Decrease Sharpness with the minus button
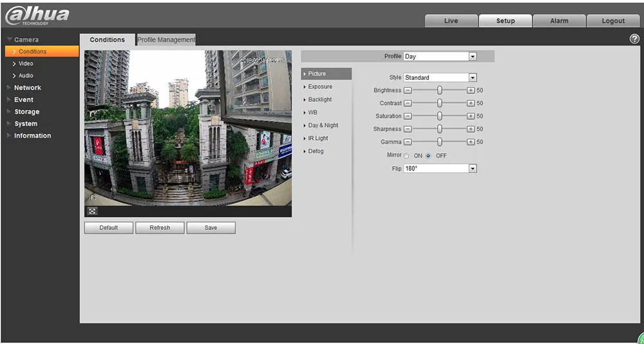644x344 pixels. pyautogui.click(x=408, y=129)
